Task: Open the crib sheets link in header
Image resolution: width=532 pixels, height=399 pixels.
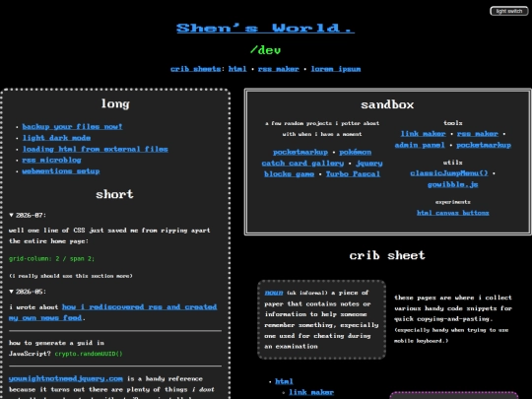Action: click(x=196, y=69)
